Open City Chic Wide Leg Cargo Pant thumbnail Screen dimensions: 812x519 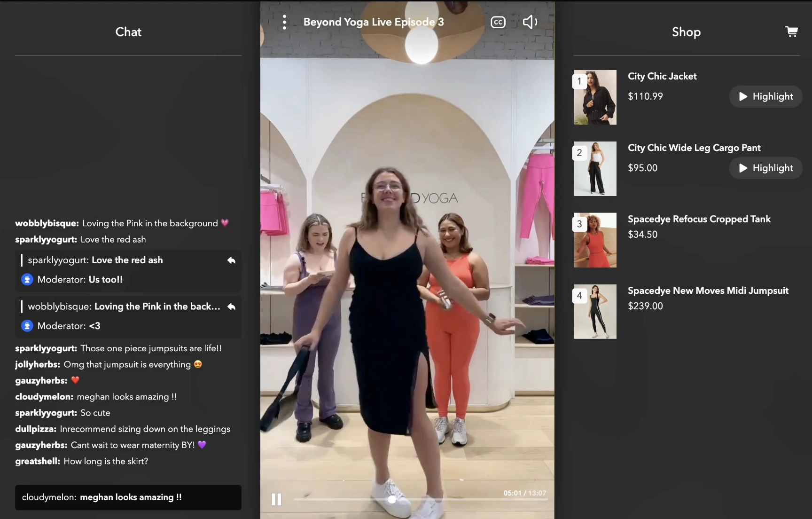coord(595,169)
